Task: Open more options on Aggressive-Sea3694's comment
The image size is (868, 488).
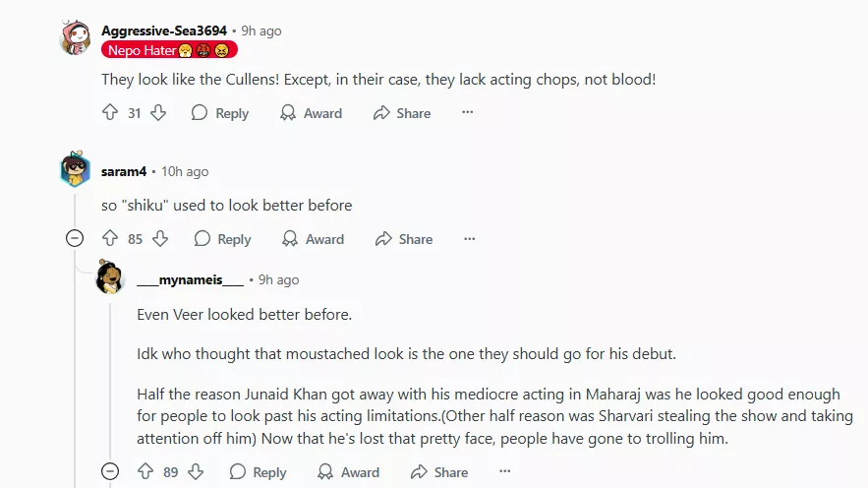Action: point(467,113)
